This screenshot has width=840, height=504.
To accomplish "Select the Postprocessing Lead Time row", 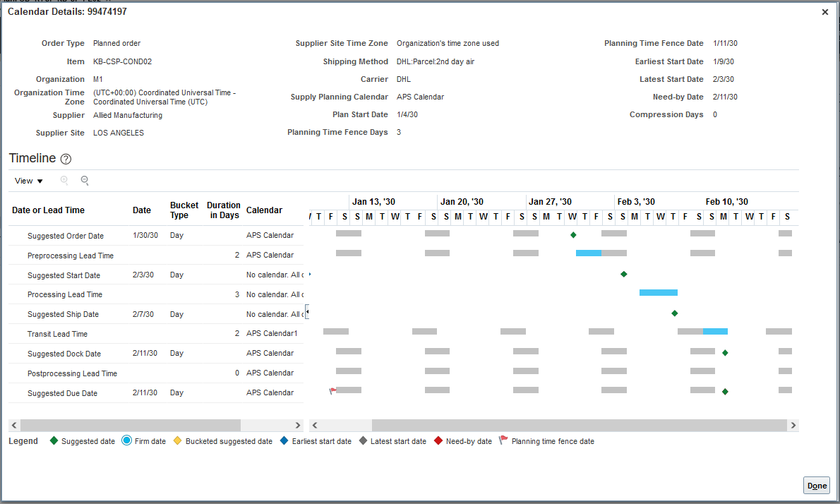I will coord(156,373).
